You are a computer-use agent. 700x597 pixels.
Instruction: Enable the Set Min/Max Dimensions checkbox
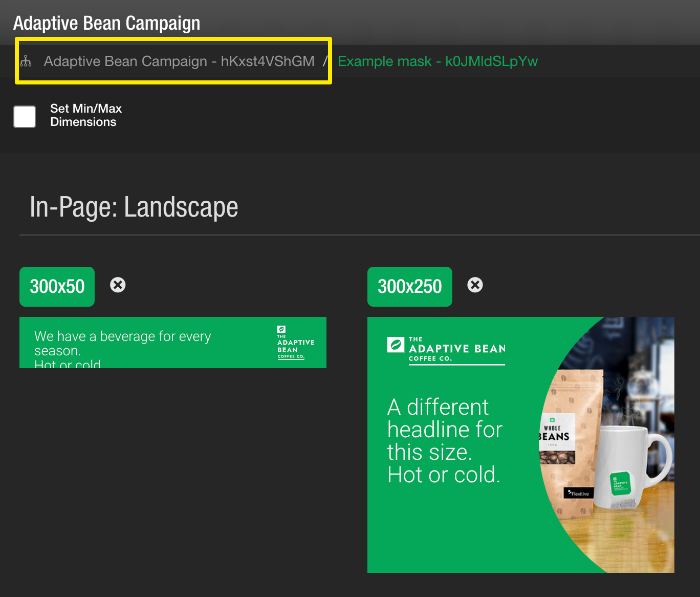pyautogui.click(x=25, y=117)
